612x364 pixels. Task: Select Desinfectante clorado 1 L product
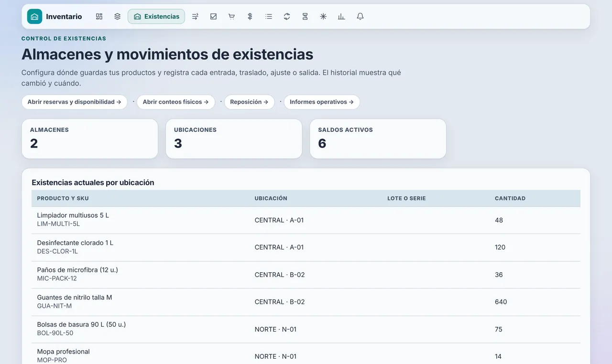click(75, 243)
